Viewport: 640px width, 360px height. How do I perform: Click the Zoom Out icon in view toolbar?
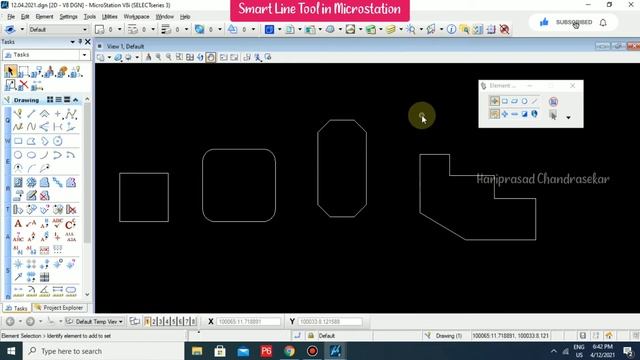[x=169, y=58]
